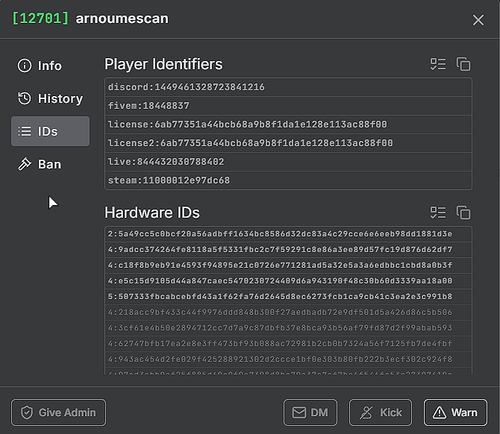Click the History clock icon

point(24,99)
